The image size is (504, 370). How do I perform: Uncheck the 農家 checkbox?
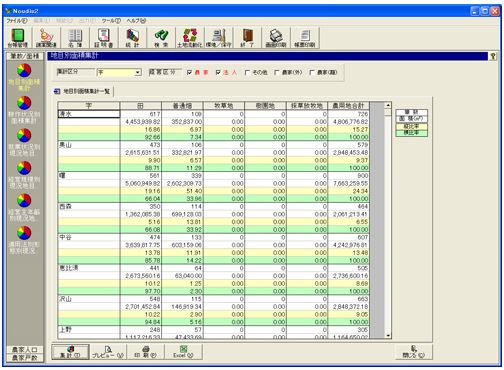click(189, 72)
